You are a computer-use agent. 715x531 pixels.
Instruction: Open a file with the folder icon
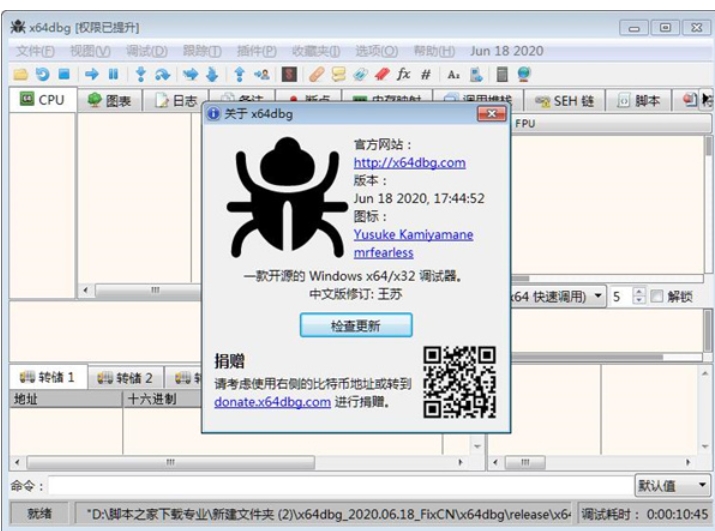tap(21, 74)
